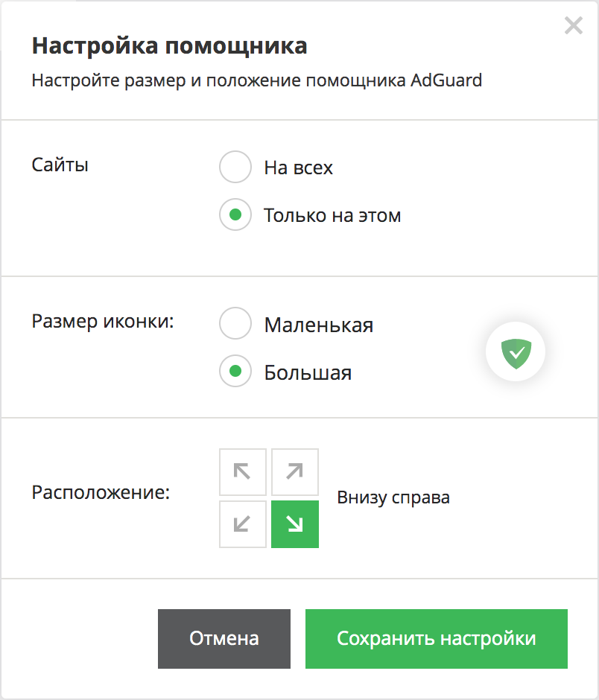This screenshot has width=599, height=700.
Task: Click the 'Сайты' section label
Action: click(x=60, y=165)
